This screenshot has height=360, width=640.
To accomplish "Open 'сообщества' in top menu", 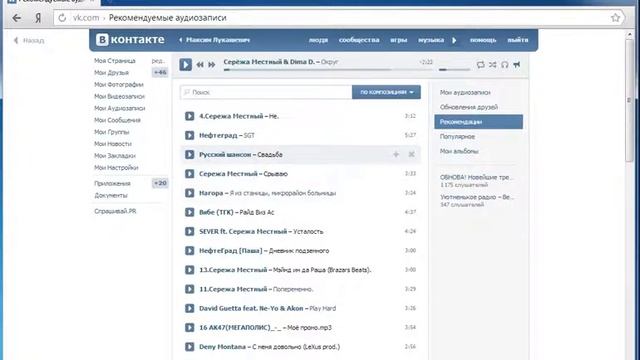I will (x=359, y=40).
